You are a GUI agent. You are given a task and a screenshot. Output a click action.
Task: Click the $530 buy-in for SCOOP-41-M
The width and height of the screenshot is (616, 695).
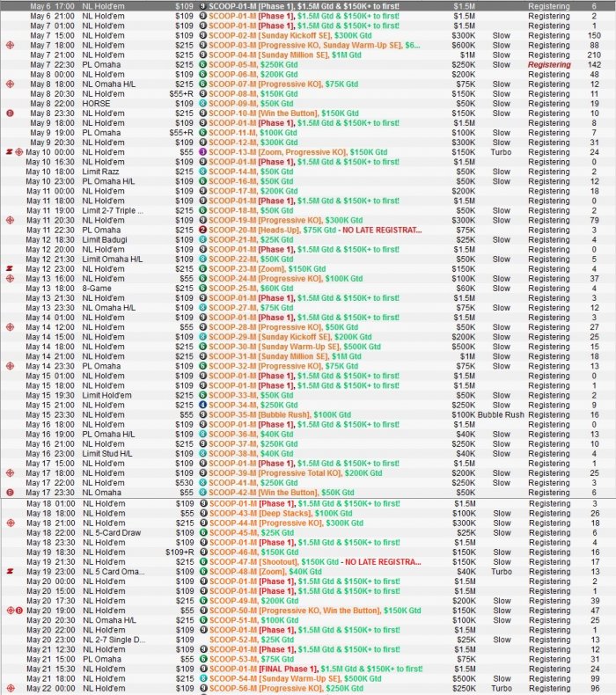pyautogui.click(x=184, y=483)
